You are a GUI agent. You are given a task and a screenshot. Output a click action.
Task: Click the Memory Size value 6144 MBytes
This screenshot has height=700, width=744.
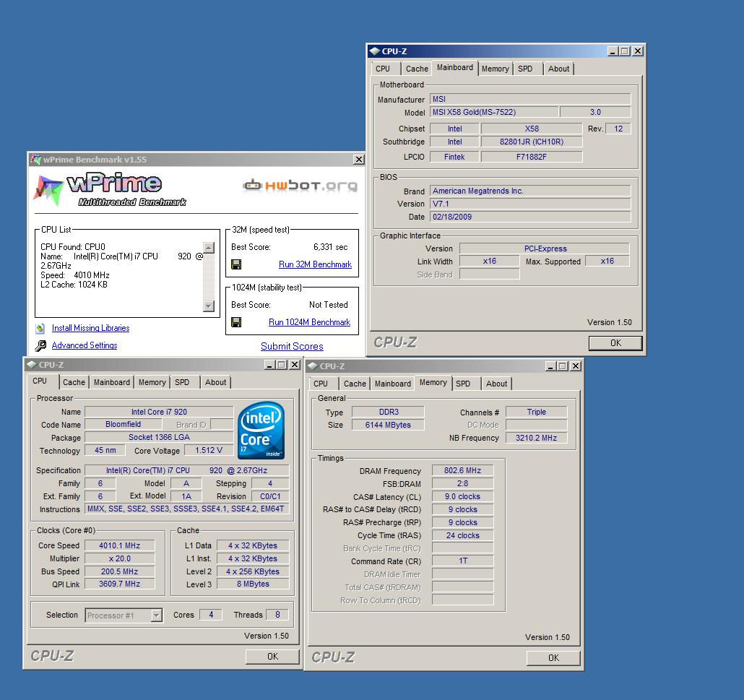[388, 425]
